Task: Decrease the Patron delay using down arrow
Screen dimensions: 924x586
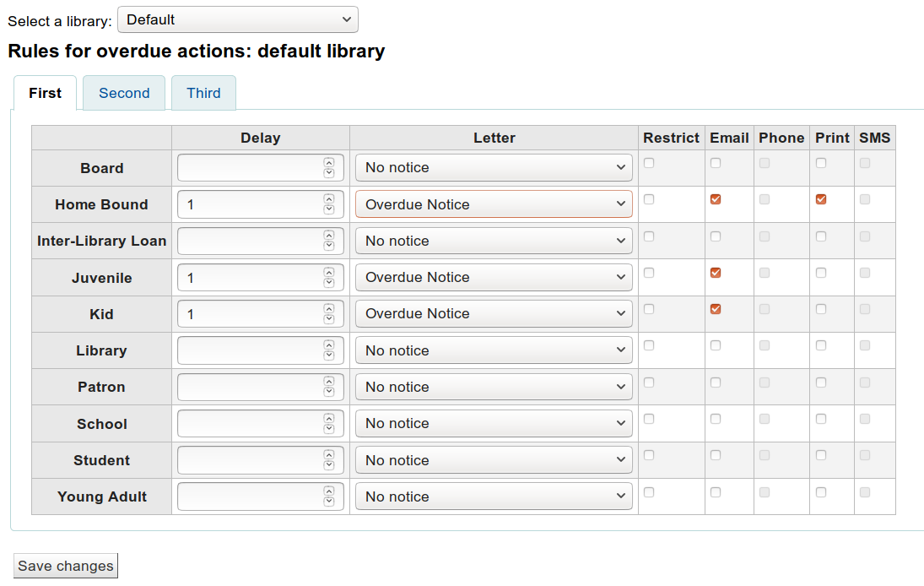Action: tap(329, 392)
